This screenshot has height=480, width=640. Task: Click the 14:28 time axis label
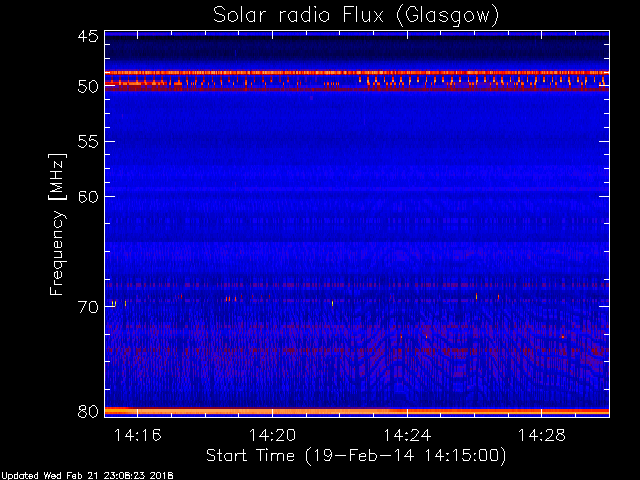pyautogui.click(x=542, y=436)
